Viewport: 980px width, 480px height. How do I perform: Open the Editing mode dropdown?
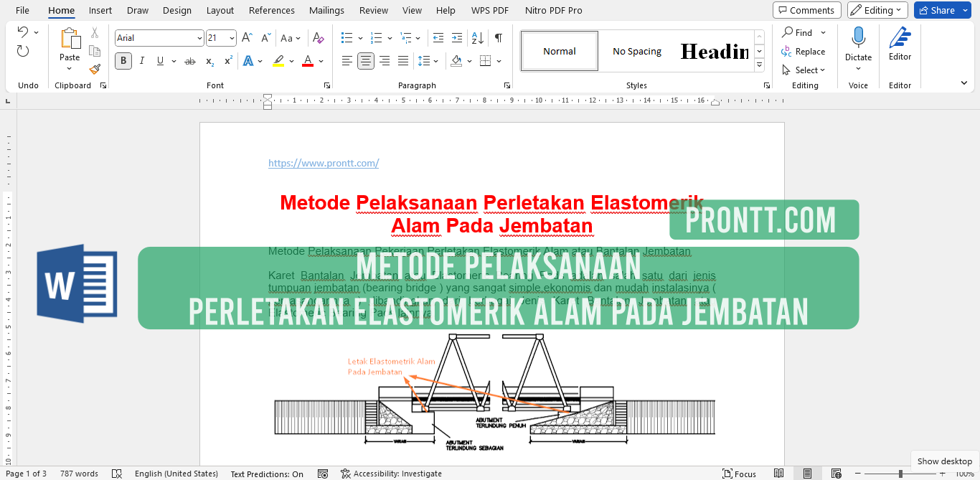point(877,10)
